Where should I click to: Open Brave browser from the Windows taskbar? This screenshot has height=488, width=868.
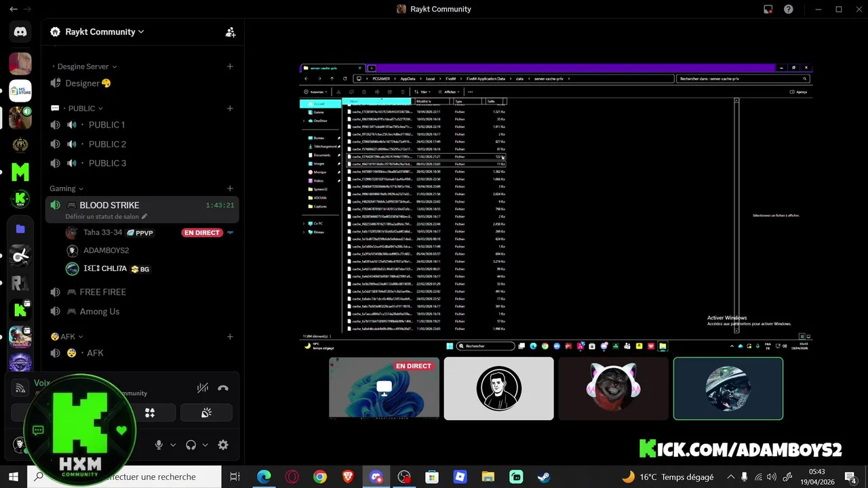point(348,476)
